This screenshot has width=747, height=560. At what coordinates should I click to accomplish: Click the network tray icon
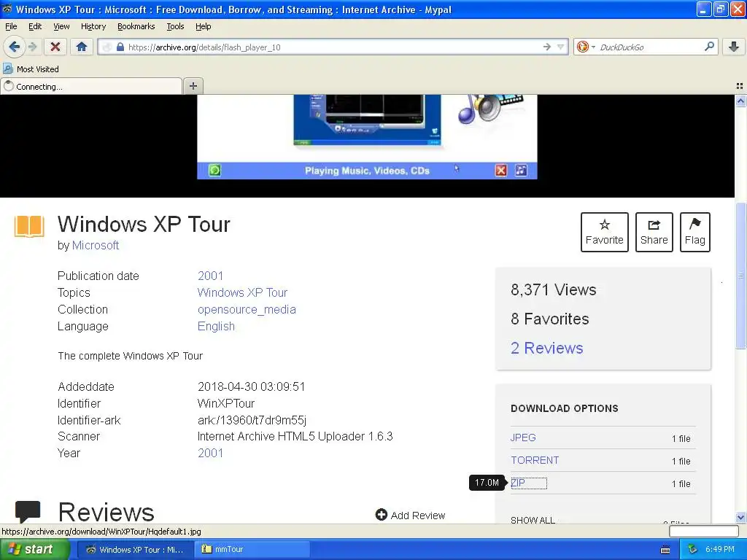click(x=693, y=550)
